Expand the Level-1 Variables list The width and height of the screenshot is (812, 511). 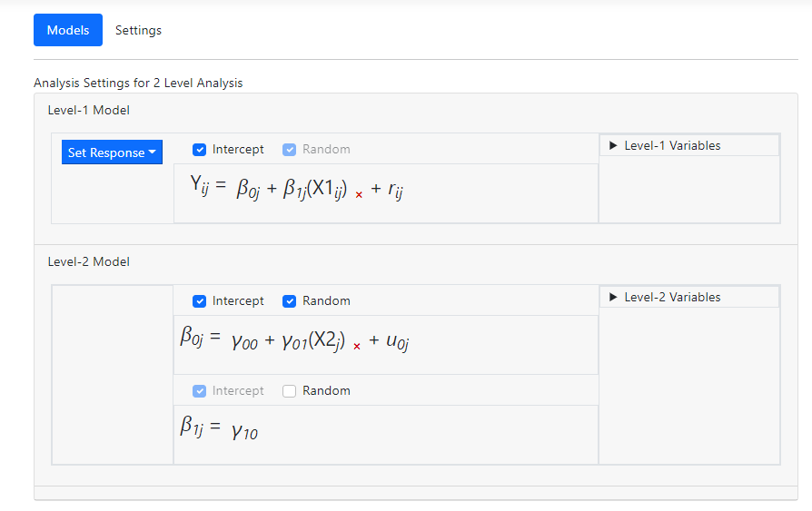(672, 145)
